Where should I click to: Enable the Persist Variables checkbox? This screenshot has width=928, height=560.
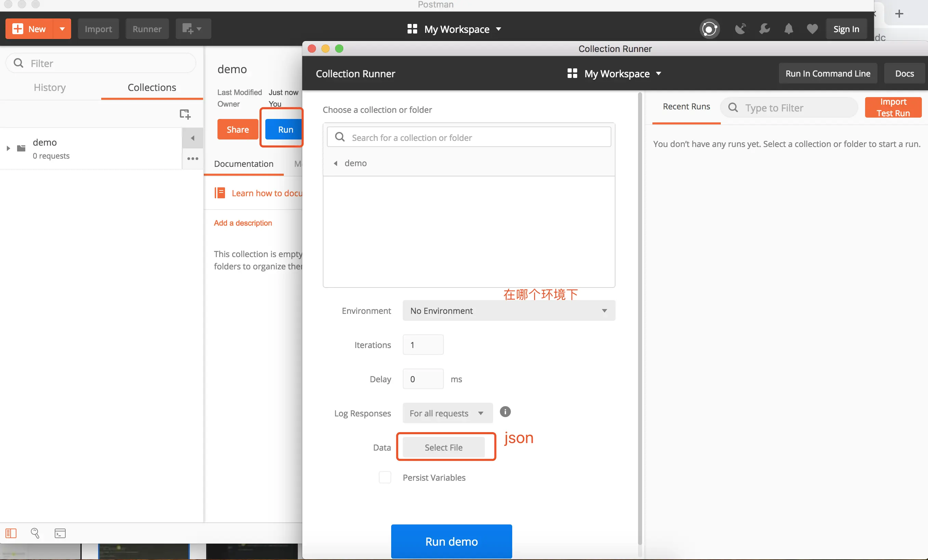(x=385, y=477)
